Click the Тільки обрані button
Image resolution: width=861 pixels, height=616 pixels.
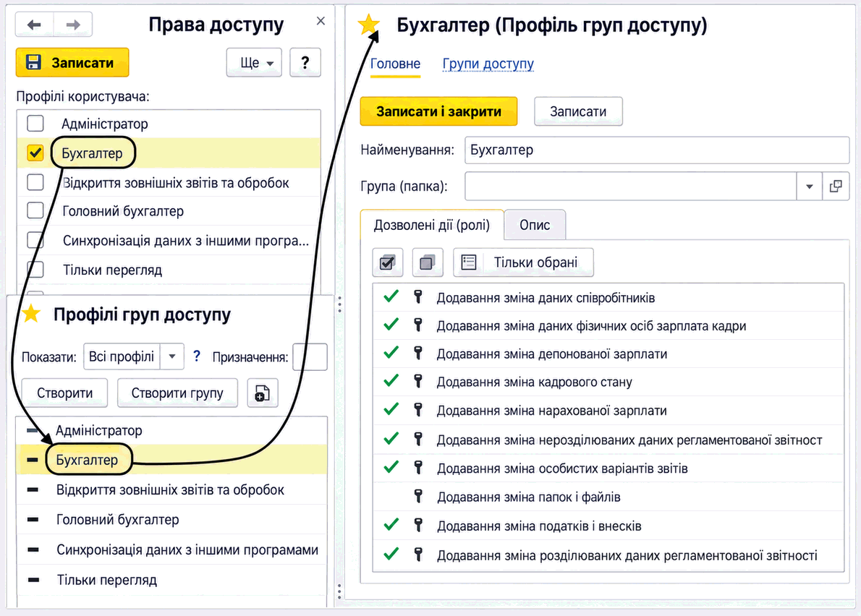pyautogui.click(x=523, y=262)
